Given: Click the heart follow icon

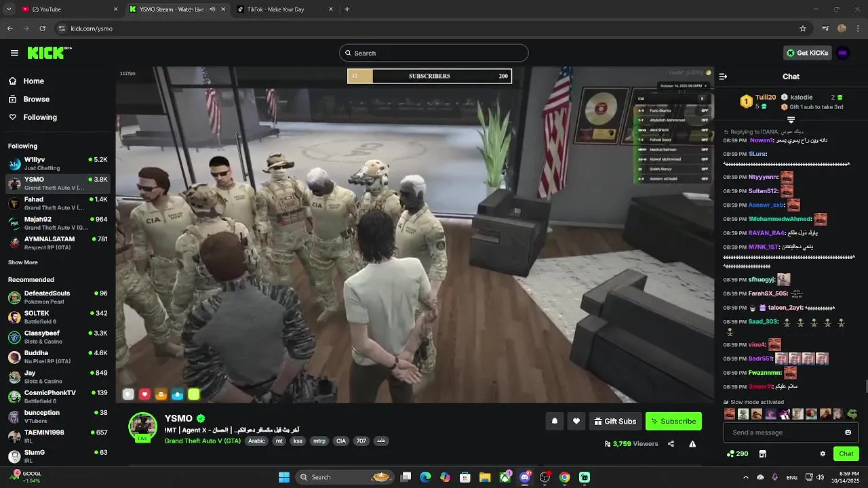Looking at the screenshot, I should (576, 421).
